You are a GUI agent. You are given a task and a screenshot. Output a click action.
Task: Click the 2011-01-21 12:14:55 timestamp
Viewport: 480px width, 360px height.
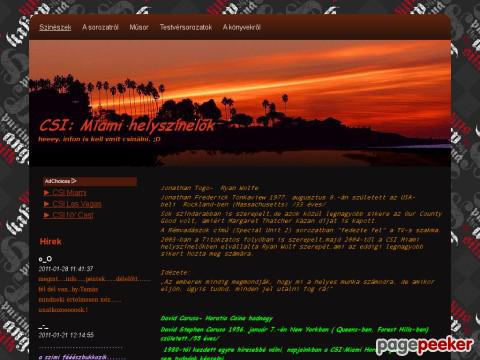66,335
